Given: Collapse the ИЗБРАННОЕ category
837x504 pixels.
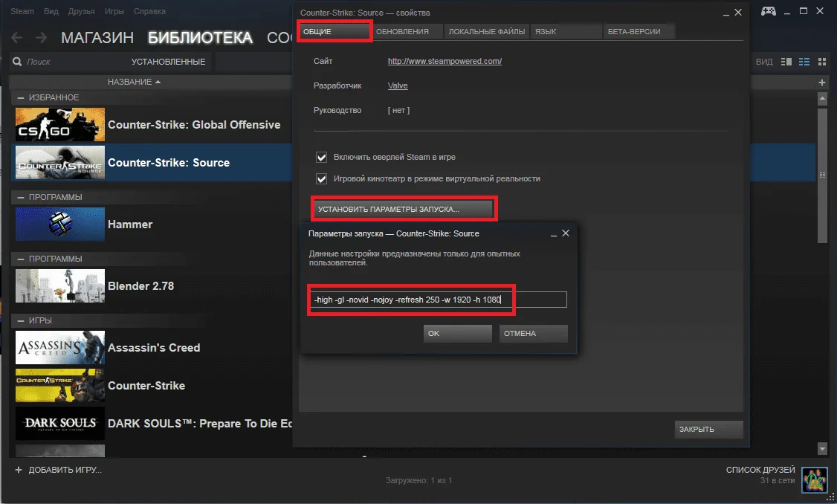Looking at the screenshot, I should [x=20, y=98].
